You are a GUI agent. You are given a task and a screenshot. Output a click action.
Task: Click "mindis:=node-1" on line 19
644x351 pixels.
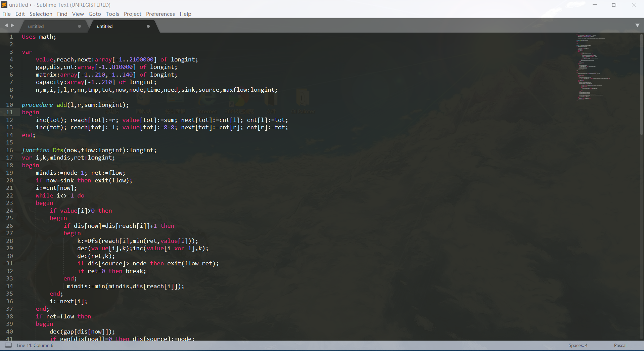coord(60,173)
